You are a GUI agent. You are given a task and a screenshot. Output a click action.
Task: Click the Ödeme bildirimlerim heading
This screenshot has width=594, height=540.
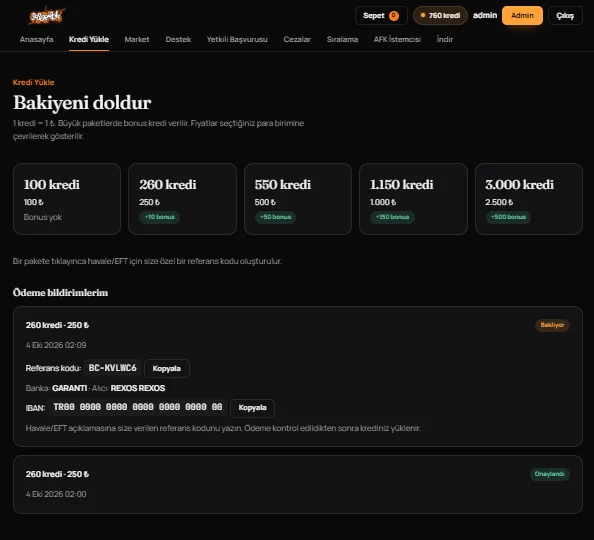pos(60,293)
